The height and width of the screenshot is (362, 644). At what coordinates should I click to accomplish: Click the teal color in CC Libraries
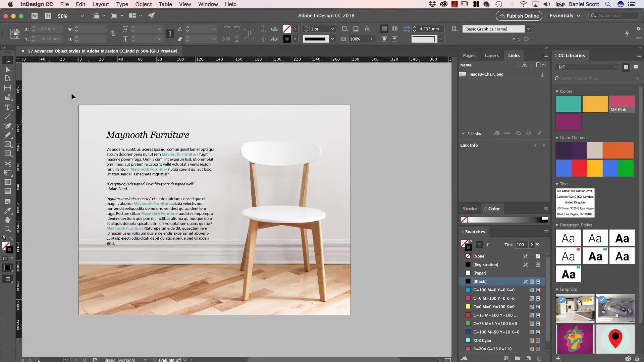pyautogui.click(x=568, y=104)
